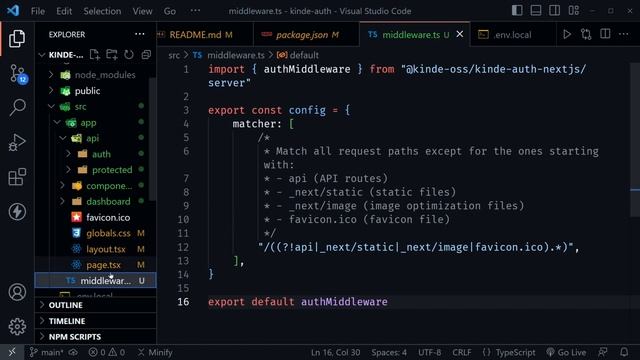Click Ln 16, Col 30 position indicator
The height and width of the screenshot is (360, 640).
click(x=336, y=352)
